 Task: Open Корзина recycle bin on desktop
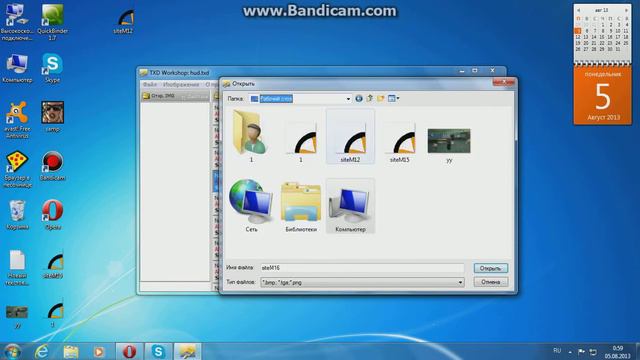coord(17,215)
